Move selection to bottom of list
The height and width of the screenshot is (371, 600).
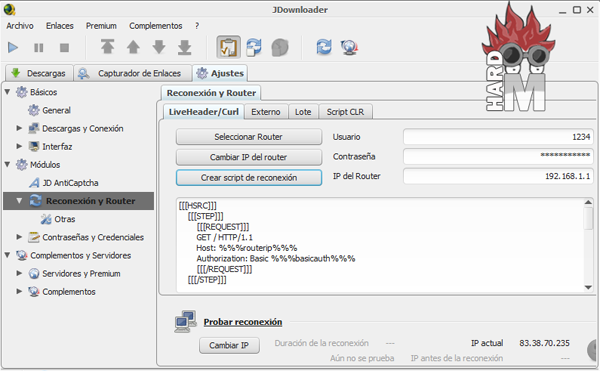tap(184, 47)
